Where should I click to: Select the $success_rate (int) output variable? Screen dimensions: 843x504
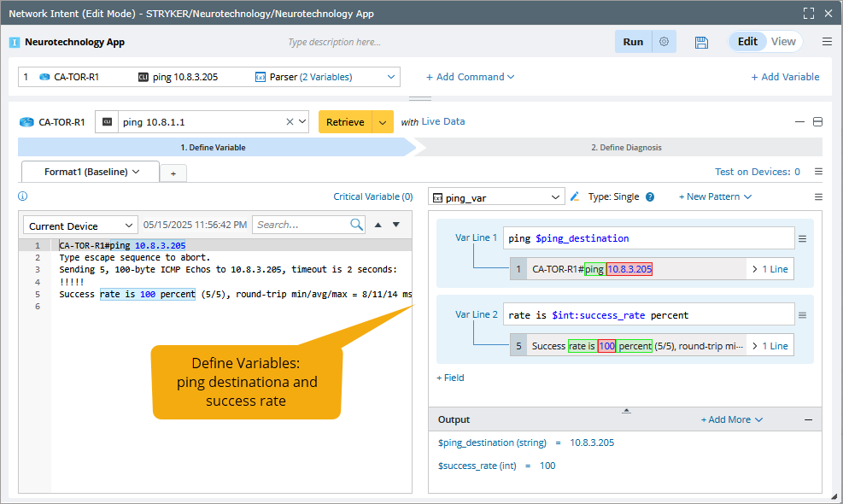(477, 466)
